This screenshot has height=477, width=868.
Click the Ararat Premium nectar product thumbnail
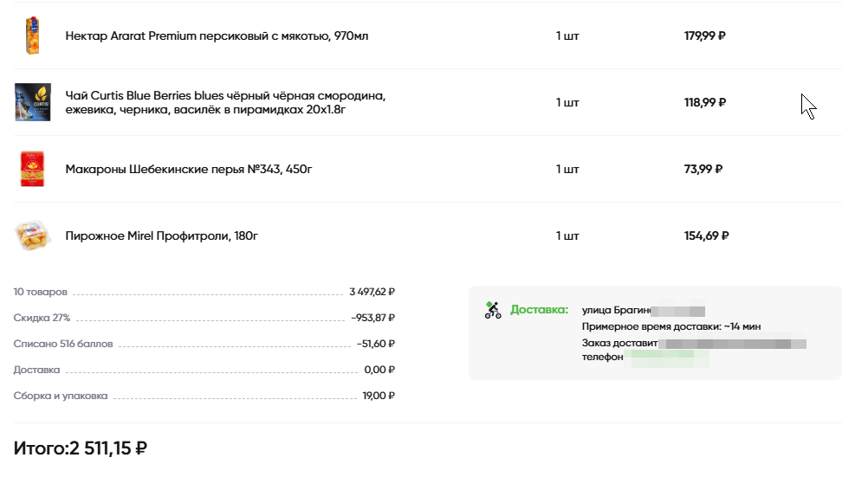(x=33, y=35)
